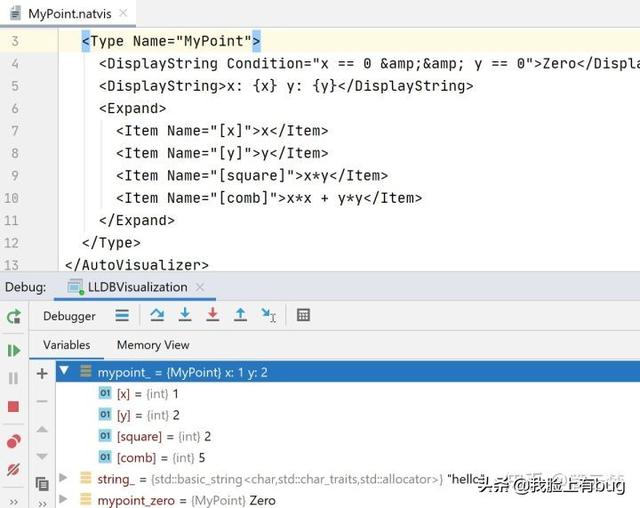The image size is (640, 508).
Task: Switch to the Variables tab
Action: (67, 345)
